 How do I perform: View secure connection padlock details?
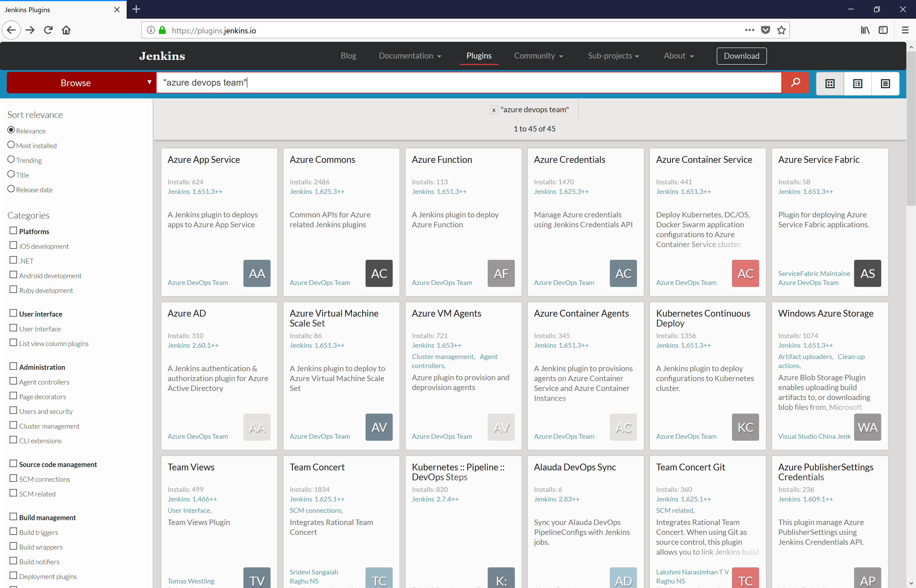[x=162, y=30]
